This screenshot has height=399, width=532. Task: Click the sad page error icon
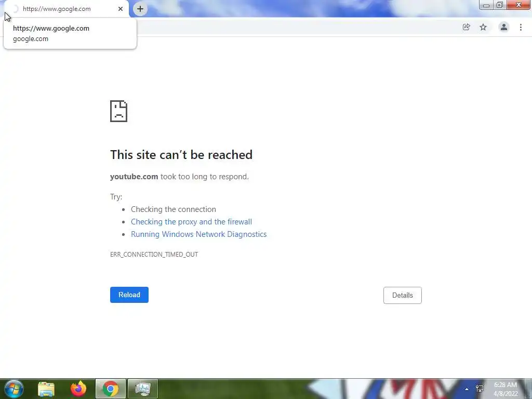click(x=119, y=111)
